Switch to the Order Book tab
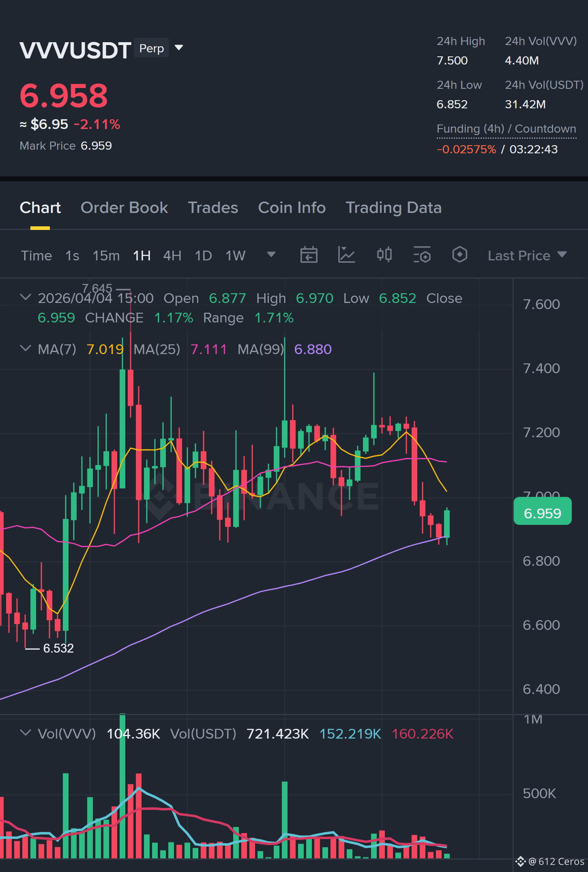The height and width of the screenshot is (872, 588). [x=124, y=208]
